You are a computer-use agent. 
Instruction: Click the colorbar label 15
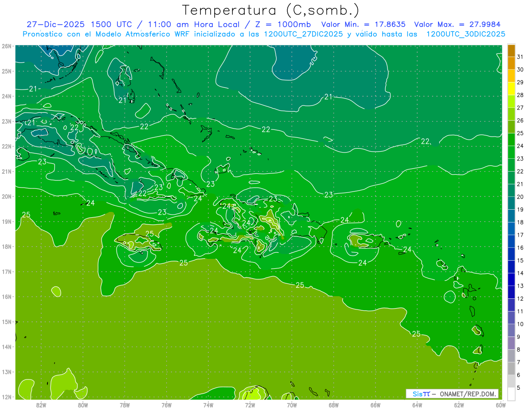click(520, 260)
